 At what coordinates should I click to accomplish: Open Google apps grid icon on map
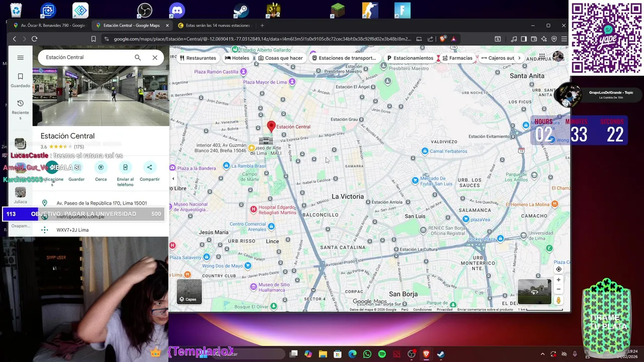pyautogui.click(x=542, y=56)
